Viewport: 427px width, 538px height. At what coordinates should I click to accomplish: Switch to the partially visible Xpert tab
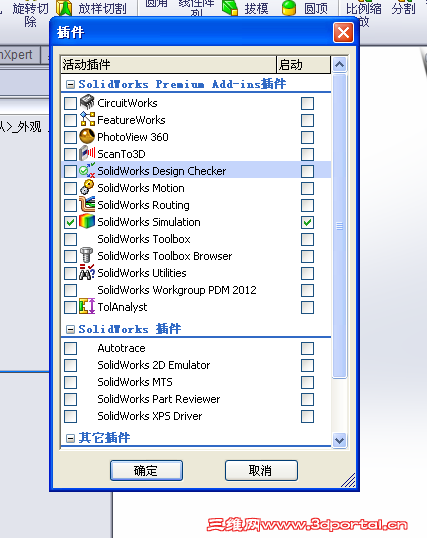pyautogui.click(x=19, y=55)
